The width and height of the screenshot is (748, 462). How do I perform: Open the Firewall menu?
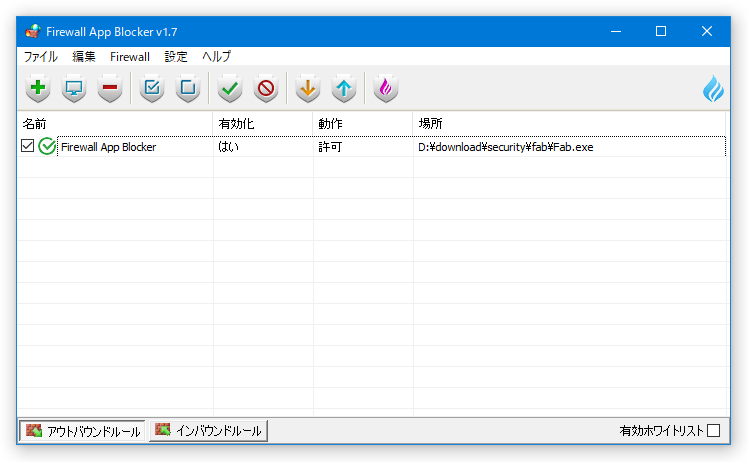pyautogui.click(x=130, y=56)
